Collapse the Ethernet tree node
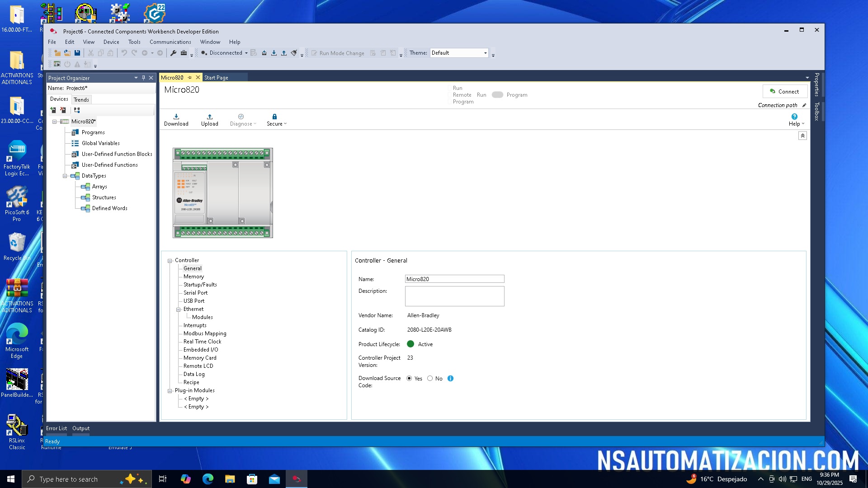868x488 pixels. point(179,309)
